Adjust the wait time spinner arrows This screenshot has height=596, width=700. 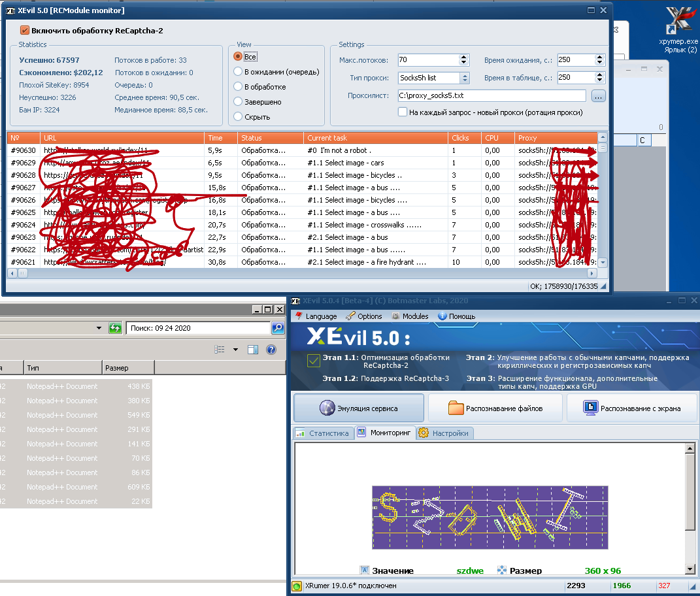pyautogui.click(x=599, y=59)
